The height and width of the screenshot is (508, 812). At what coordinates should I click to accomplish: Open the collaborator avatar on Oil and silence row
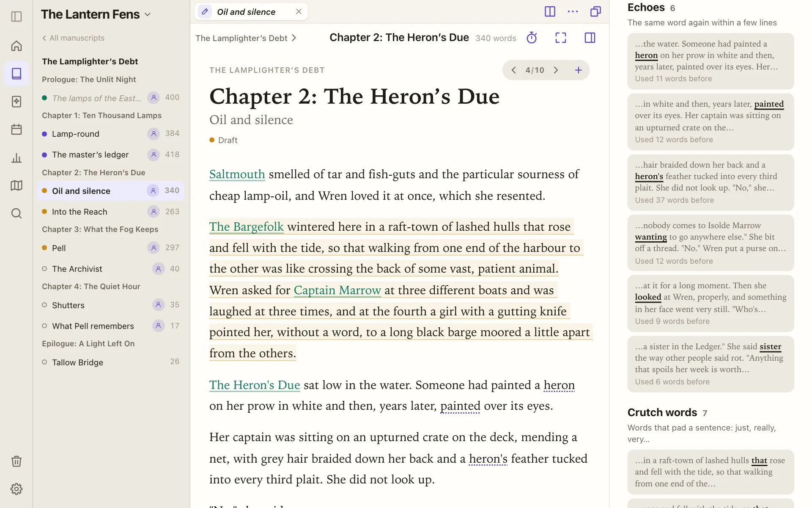click(153, 191)
